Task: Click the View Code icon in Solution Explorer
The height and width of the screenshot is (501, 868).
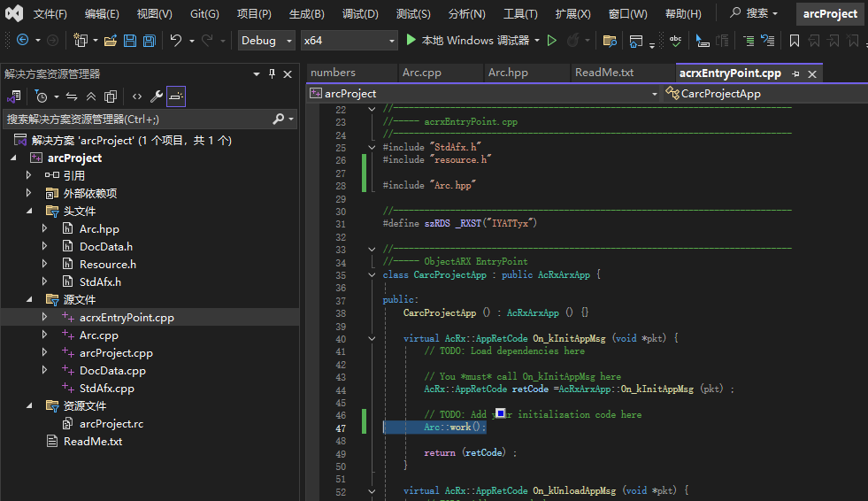Action: pyautogui.click(x=136, y=96)
